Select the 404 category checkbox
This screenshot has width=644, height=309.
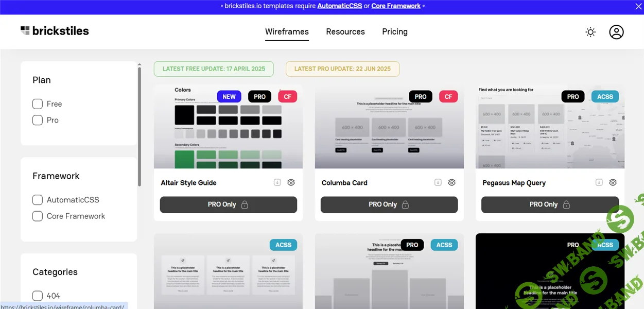pos(37,295)
